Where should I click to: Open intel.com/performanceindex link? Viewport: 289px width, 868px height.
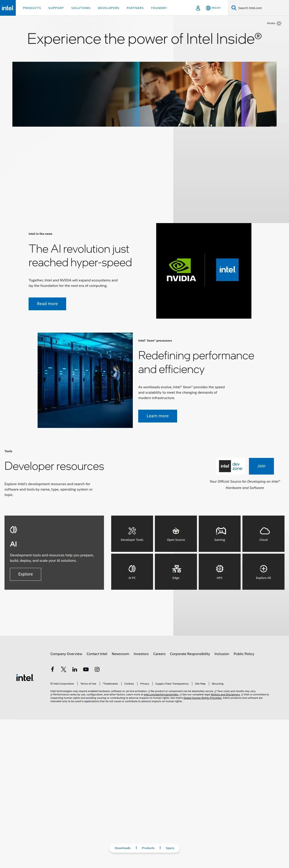[x=161, y=694]
